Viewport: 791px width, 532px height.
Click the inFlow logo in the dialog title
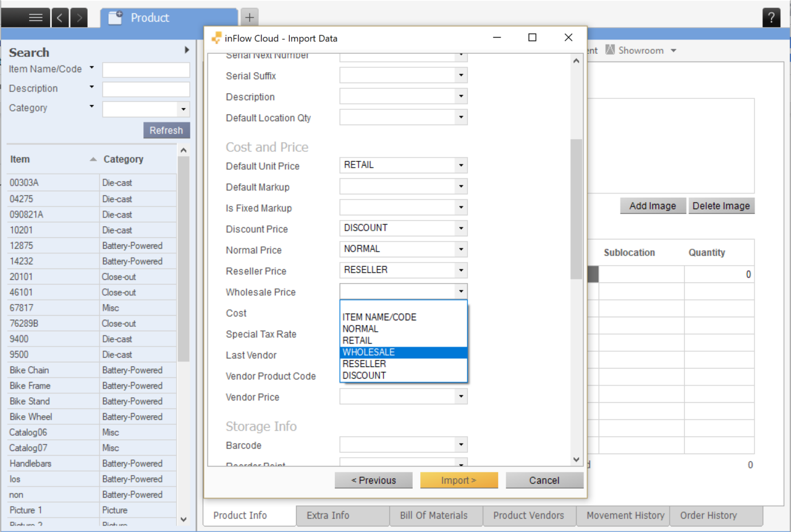point(216,38)
